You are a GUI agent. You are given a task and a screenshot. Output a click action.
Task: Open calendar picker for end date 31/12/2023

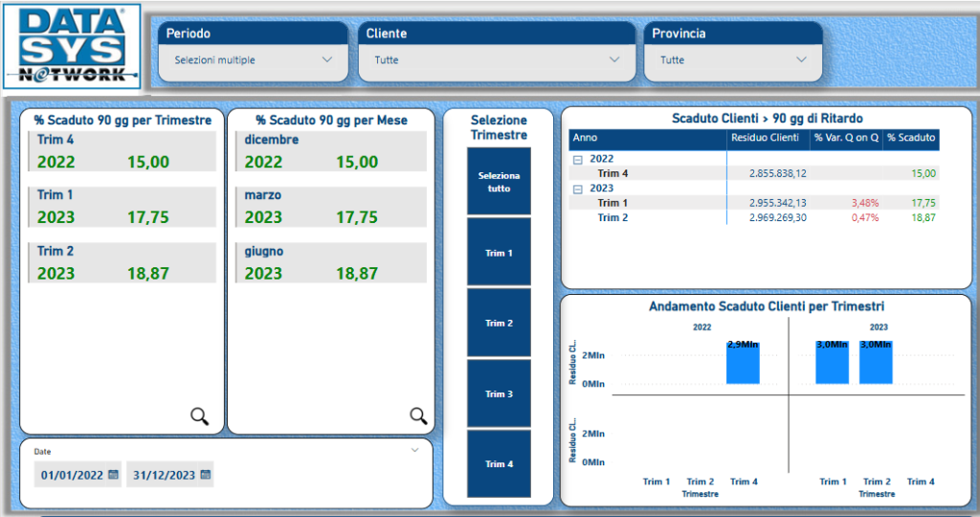206,474
